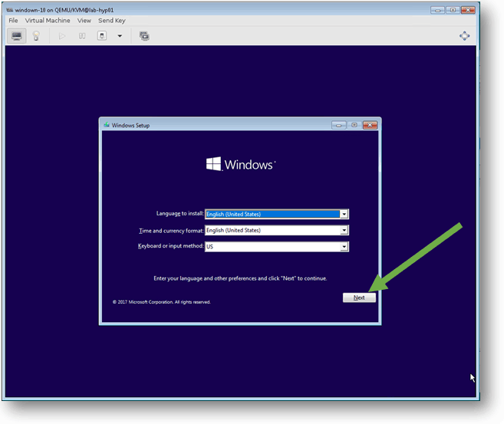This screenshot has width=504, height=424.
Task: Expand Keyboard or input method dropdown
Action: [x=344, y=246]
